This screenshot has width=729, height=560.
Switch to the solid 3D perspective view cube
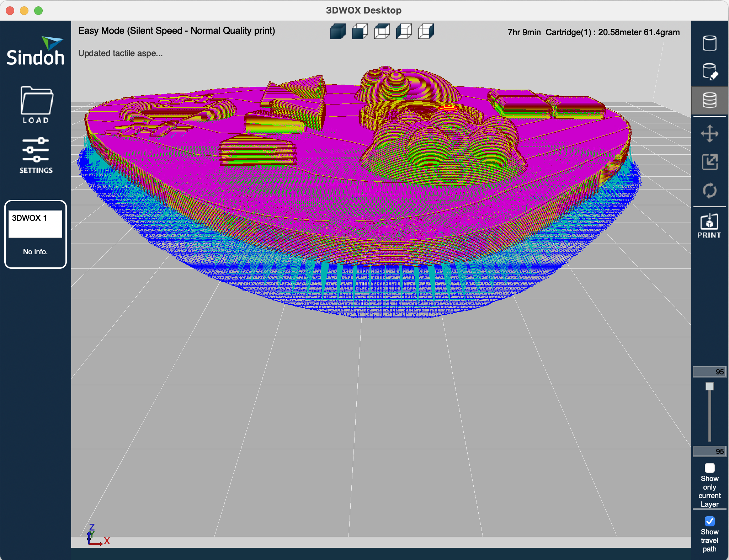point(337,32)
